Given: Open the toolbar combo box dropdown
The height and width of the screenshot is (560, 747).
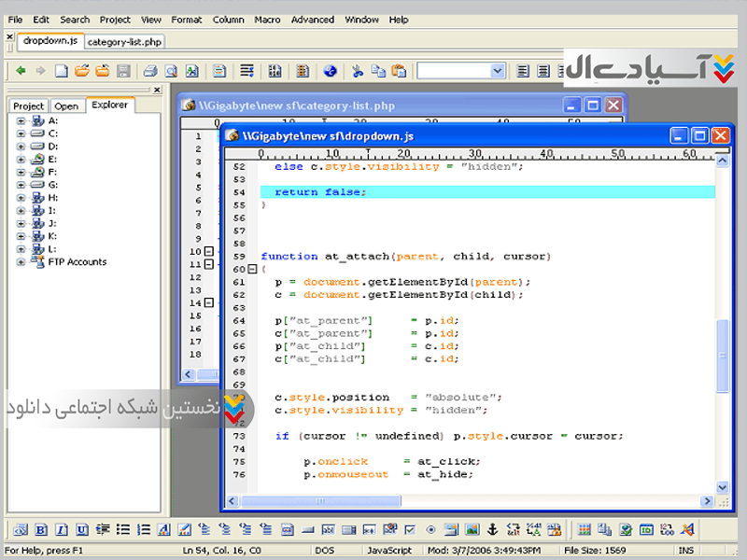Looking at the screenshot, I should tap(497, 71).
